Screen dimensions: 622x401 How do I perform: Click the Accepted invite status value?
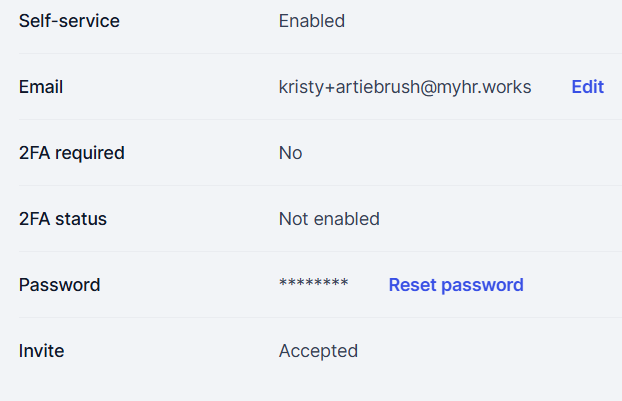click(318, 351)
